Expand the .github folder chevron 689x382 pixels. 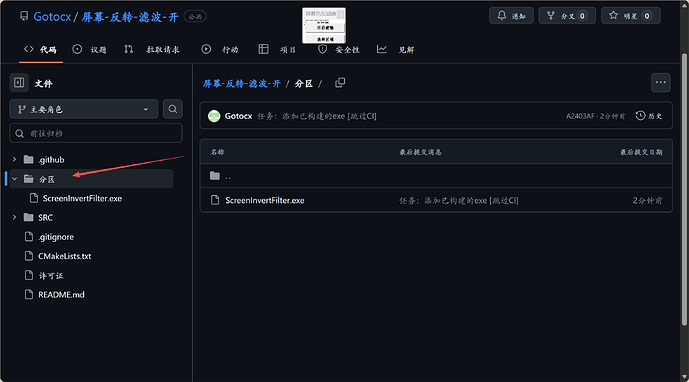[15, 160]
